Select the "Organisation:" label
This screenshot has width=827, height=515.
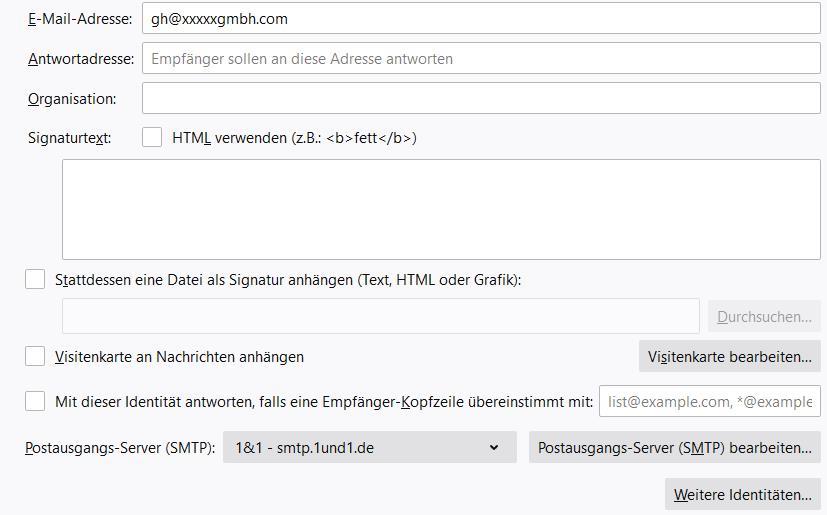(x=72, y=99)
